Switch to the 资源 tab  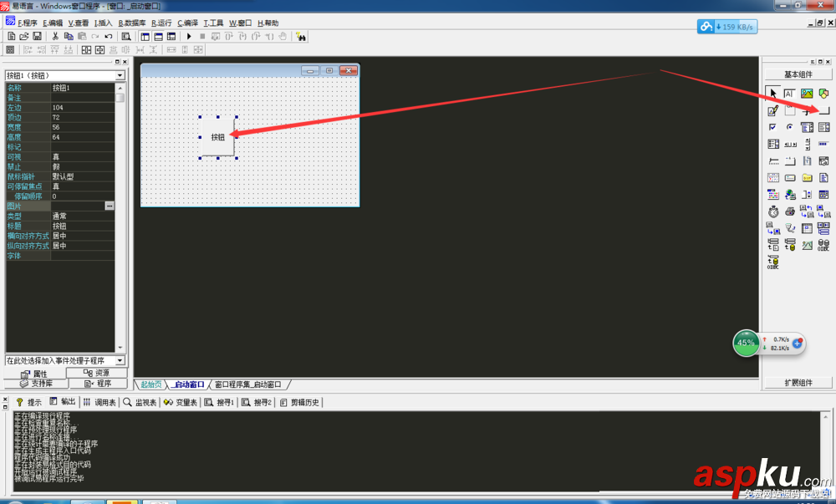(x=96, y=373)
